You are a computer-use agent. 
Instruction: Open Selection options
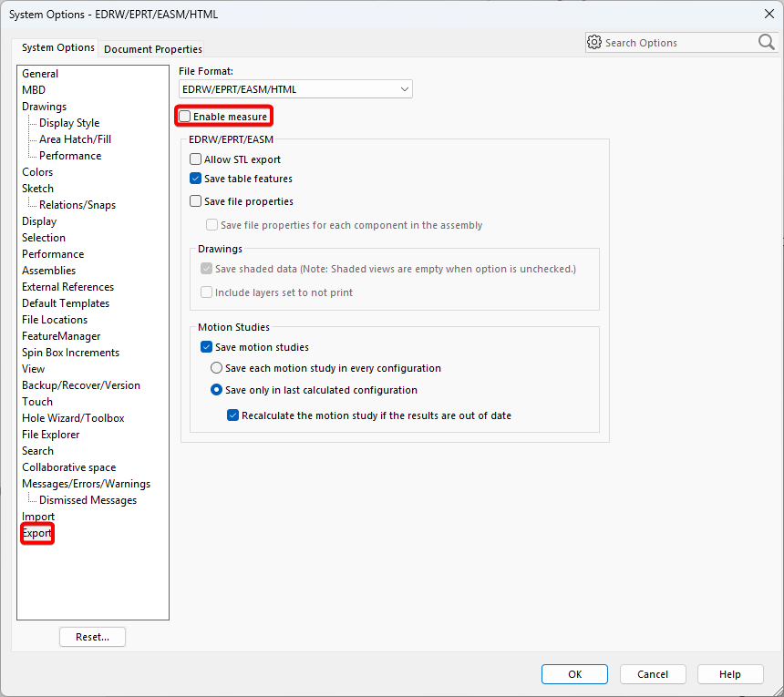pyautogui.click(x=44, y=238)
